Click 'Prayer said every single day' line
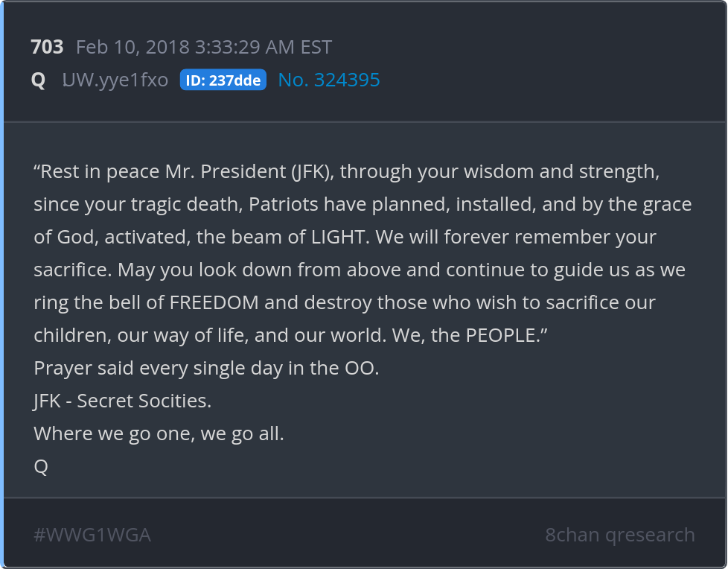Viewport: 728px width, 569px height. tap(206, 368)
